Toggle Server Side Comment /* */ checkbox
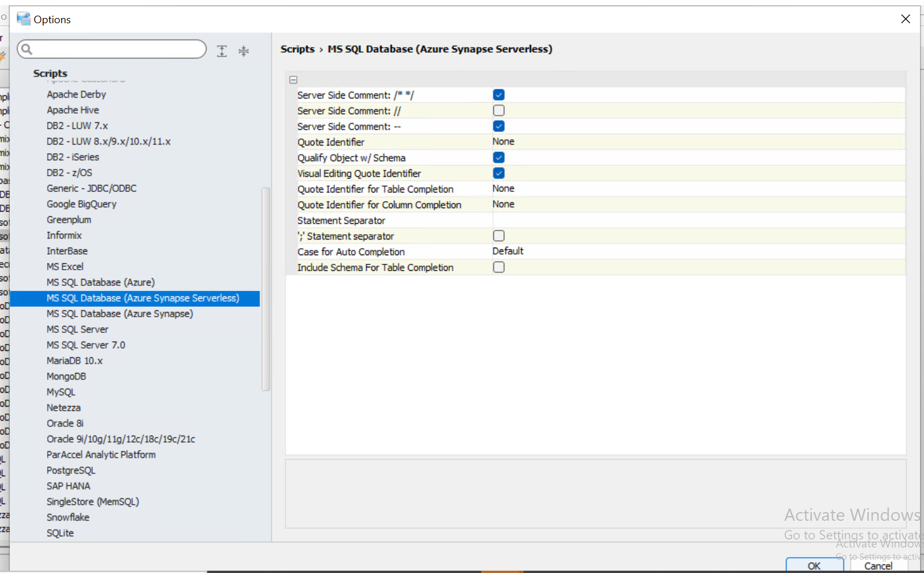The image size is (924, 573). coord(499,95)
